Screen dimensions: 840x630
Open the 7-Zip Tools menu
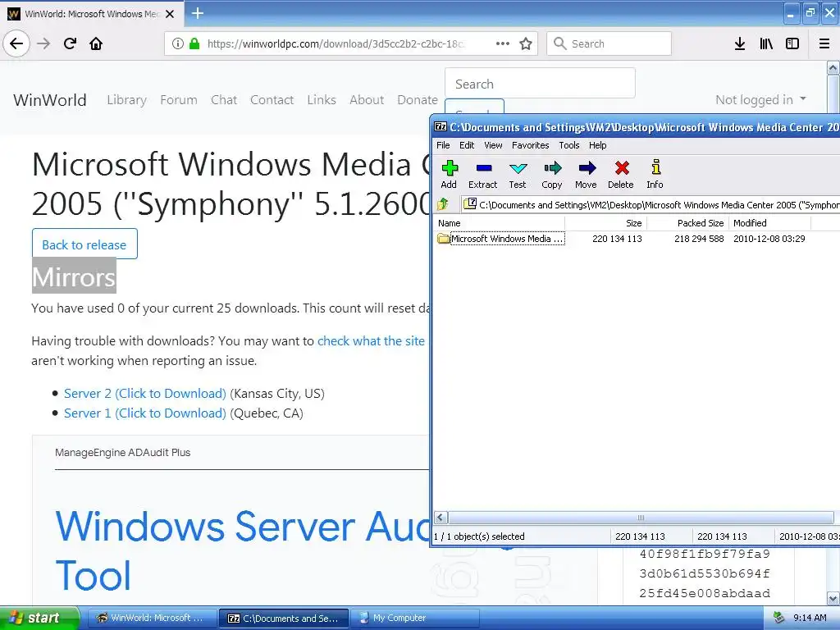(569, 145)
